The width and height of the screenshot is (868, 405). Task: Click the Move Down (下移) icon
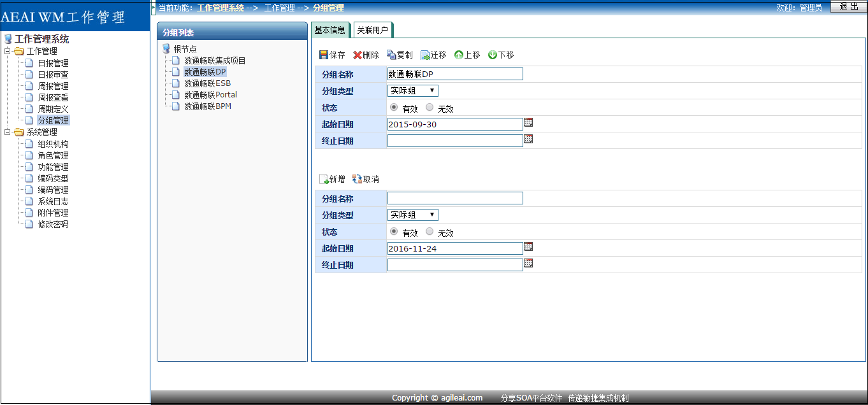(x=492, y=55)
